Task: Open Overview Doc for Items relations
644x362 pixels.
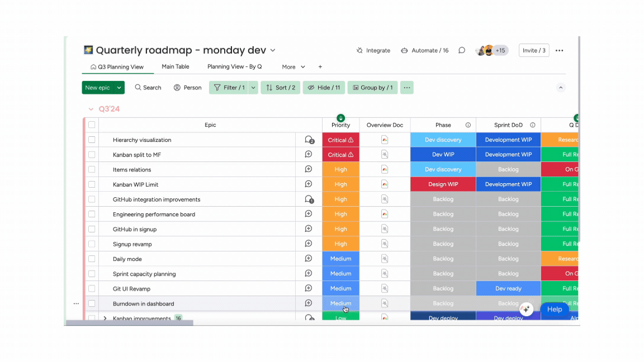Action: 385,169
